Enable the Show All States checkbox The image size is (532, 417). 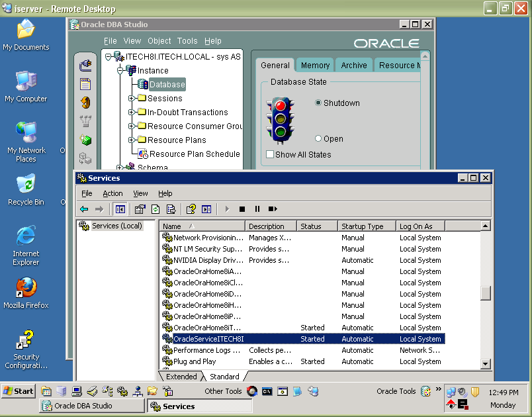click(270, 155)
